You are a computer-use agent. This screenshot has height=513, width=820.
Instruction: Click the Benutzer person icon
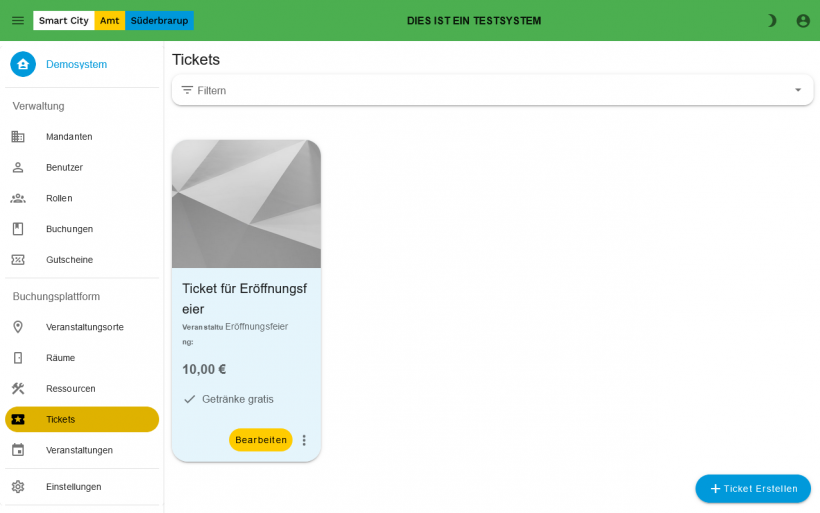(x=18, y=168)
